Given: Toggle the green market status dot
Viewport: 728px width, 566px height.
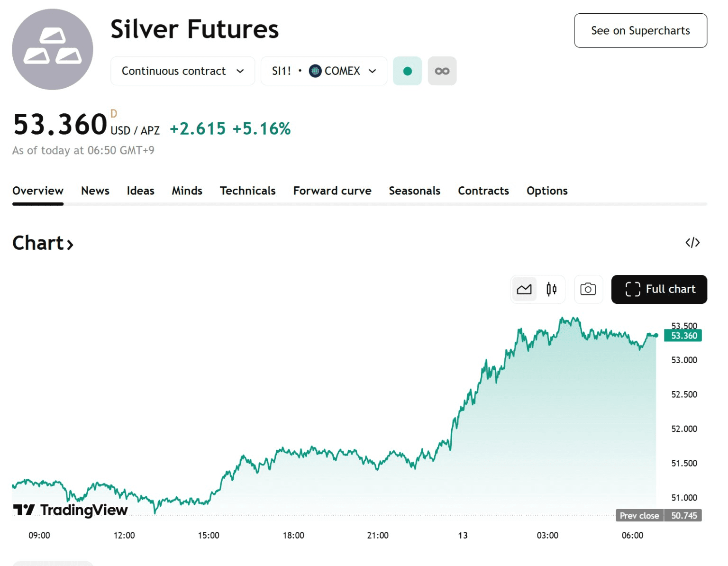Looking at the screenshot, I should tap(407, 71).
